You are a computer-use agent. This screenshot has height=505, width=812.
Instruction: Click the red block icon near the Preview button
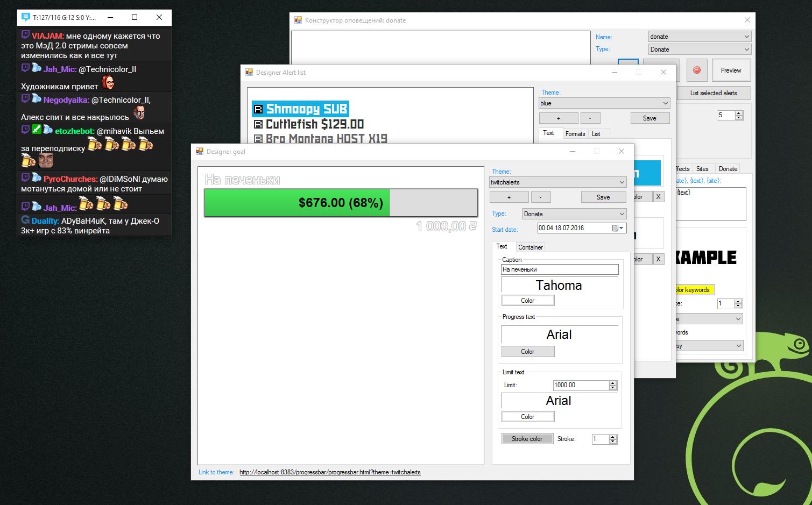click(x=696, y=70)
